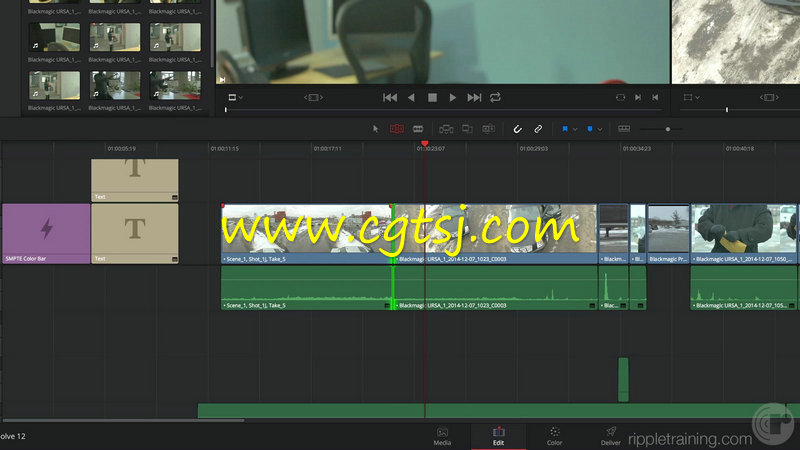800x450 pixels.
Task: Select the Blade edit mode tool
Action: (x=418, y=129)
